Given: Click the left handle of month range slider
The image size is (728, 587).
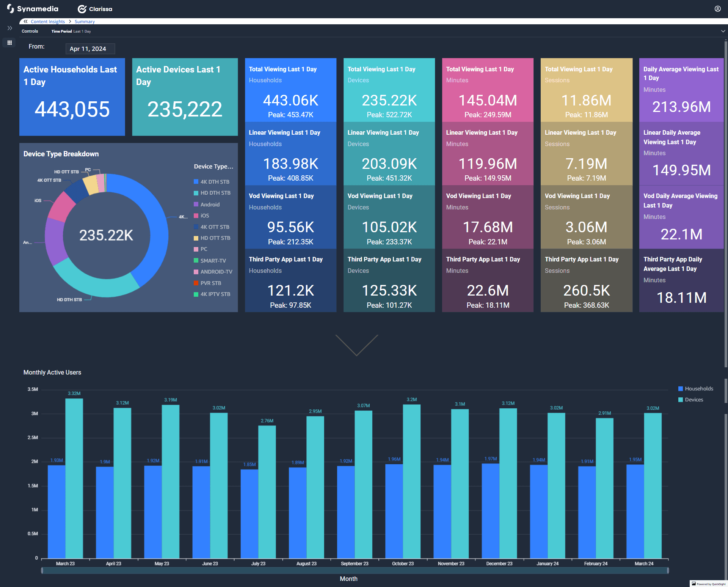Looking at the screenshot, I should [42, 570].
